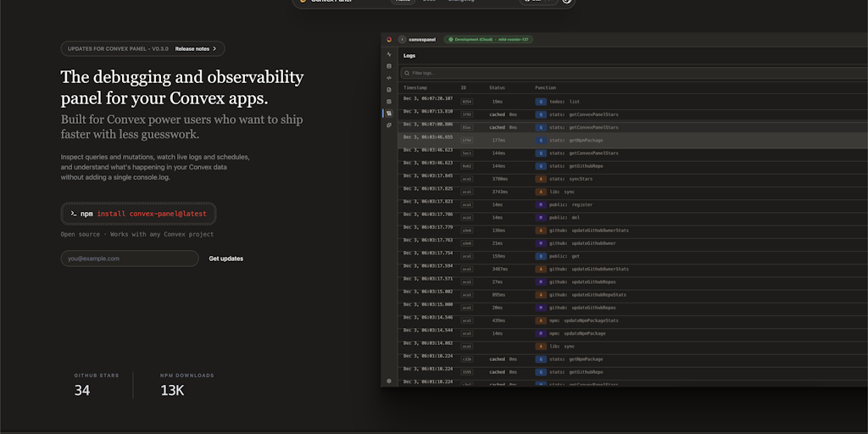The image size is (868, 434).
Task: Click the cached status on the c32b row
Action: point(497,359)
